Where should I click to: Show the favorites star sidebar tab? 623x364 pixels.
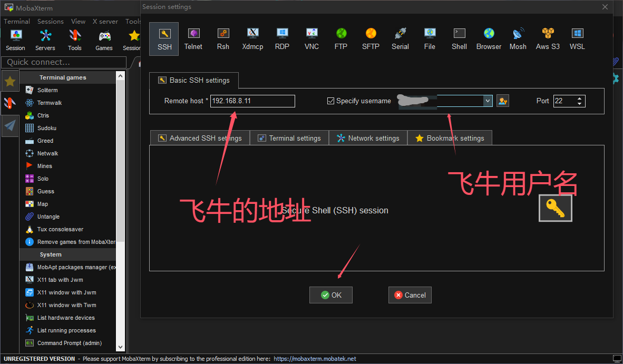tap(10, 81)
